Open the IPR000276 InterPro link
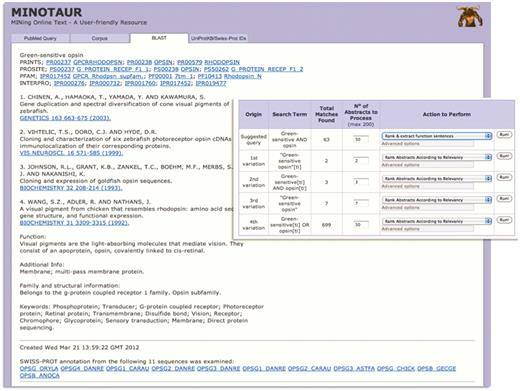Image resolution: width=520 pixels, height=391 pixels. [x=69, y=83]
